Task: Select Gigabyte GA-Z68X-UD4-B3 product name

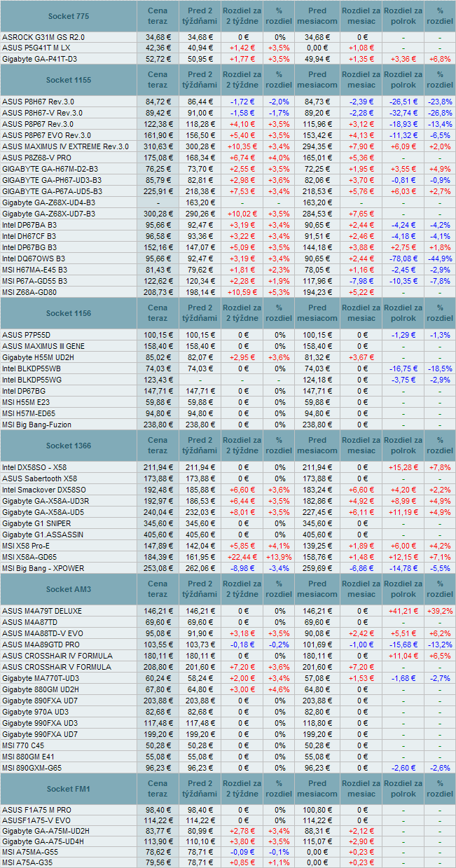Action: pyautogui.click(x=49, y=202)
